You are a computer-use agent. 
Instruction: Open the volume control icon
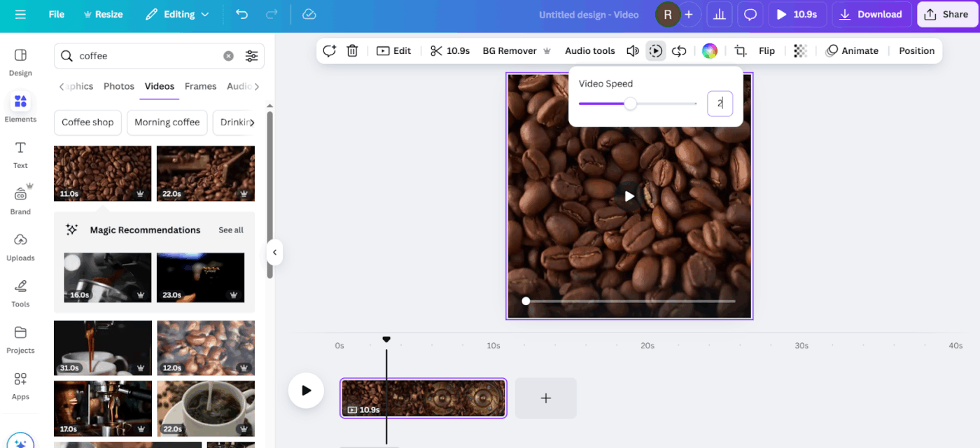633,50
